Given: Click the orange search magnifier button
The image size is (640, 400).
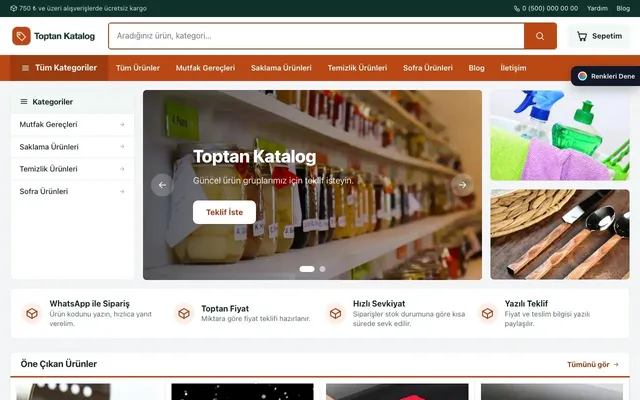Looking at the screenshot, I should coord(540,36).
